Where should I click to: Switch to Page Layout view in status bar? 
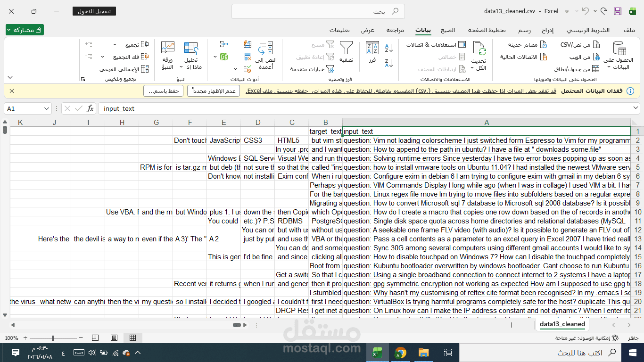pos(114,338)
